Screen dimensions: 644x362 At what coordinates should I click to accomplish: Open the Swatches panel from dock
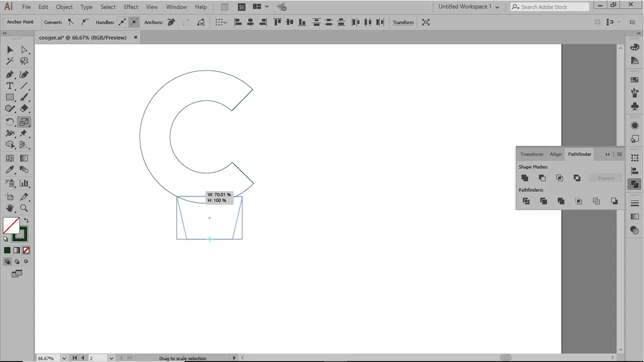coord(634,80)
